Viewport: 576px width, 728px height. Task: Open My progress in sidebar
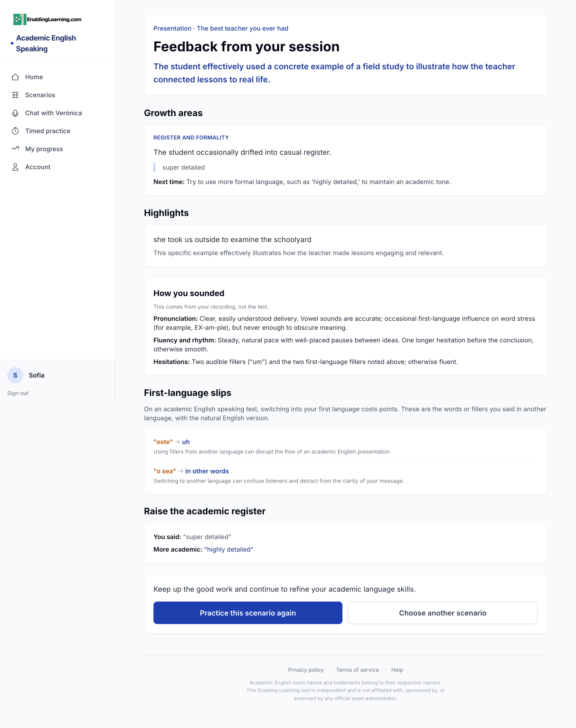click(57, 149)
